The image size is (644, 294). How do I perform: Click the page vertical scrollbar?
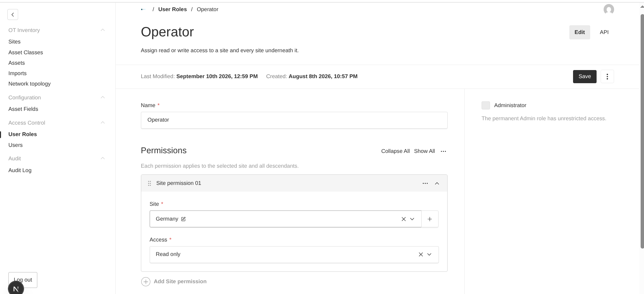642,131
